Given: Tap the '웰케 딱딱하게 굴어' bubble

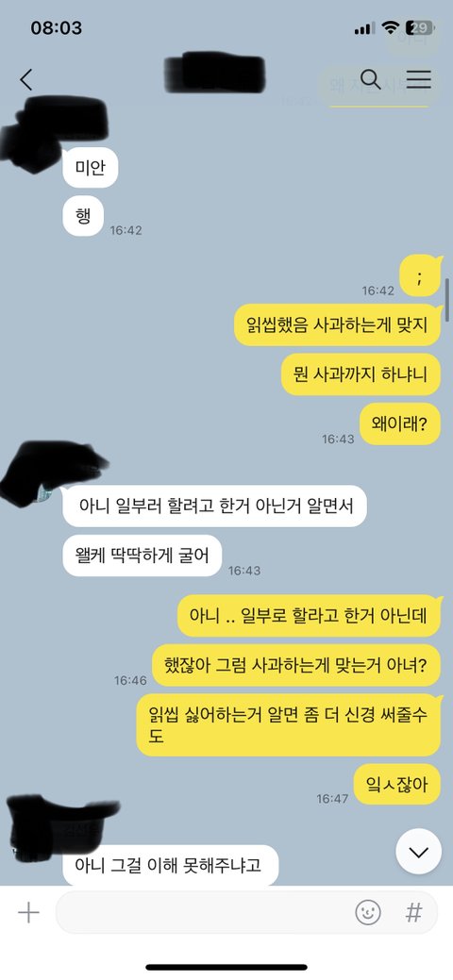Looking at the screenshot, I should [x=142, y=556].
